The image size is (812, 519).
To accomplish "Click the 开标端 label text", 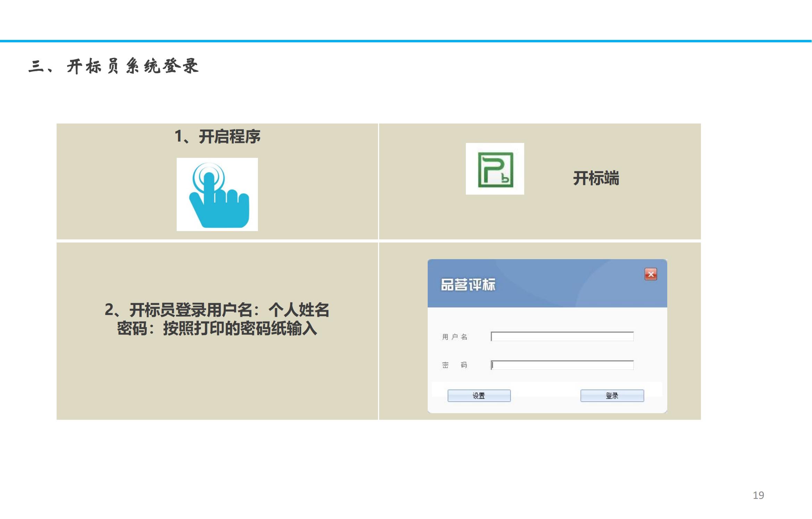I will click(x=596, y=178).
